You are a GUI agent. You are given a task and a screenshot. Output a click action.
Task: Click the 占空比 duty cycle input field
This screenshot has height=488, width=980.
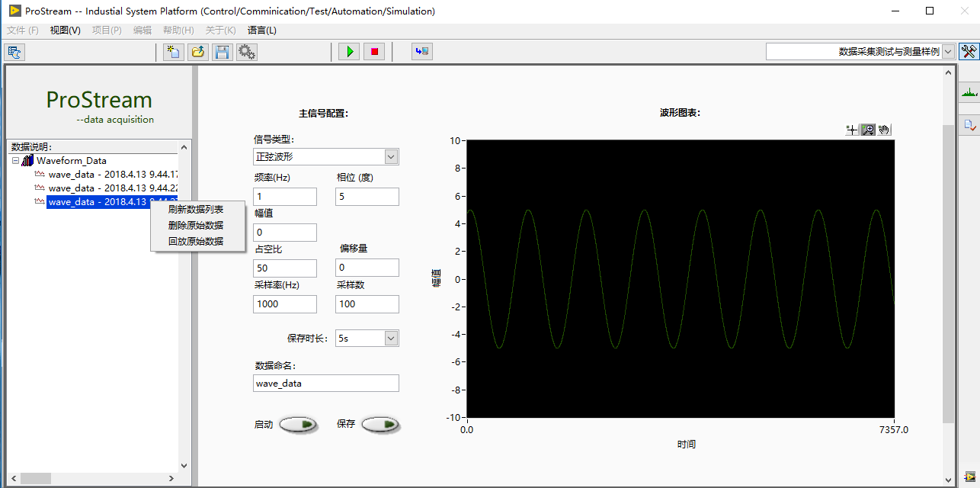(x=285, y=268)
